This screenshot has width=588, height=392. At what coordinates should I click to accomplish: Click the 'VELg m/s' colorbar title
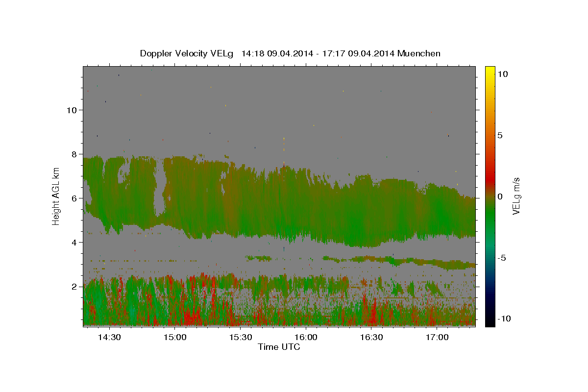coord(516,196)
